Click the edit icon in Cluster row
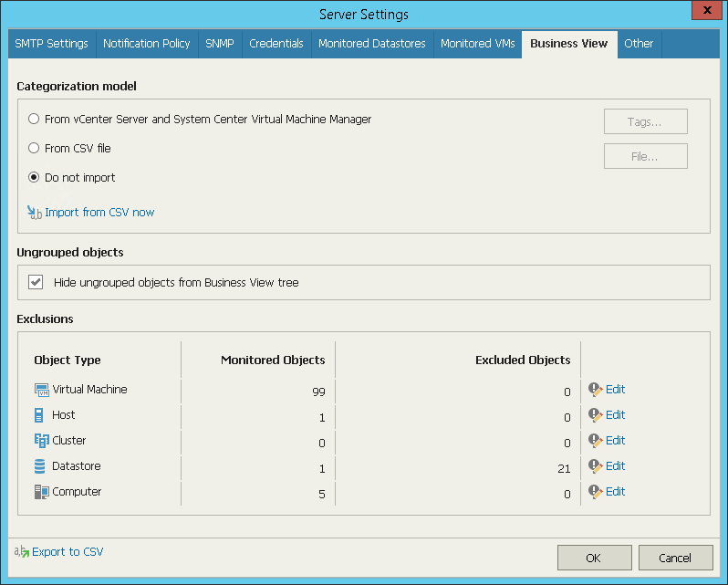The width and height of the screenshot is (728, 585). (595, 441)
